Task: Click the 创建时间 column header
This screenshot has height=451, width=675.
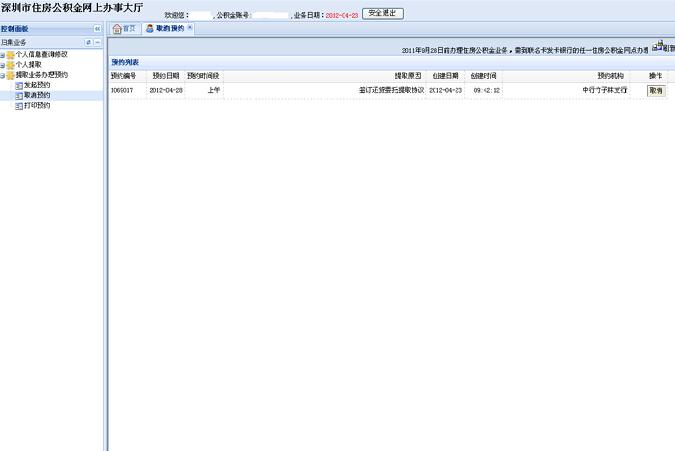Action: tap(483, 76)
